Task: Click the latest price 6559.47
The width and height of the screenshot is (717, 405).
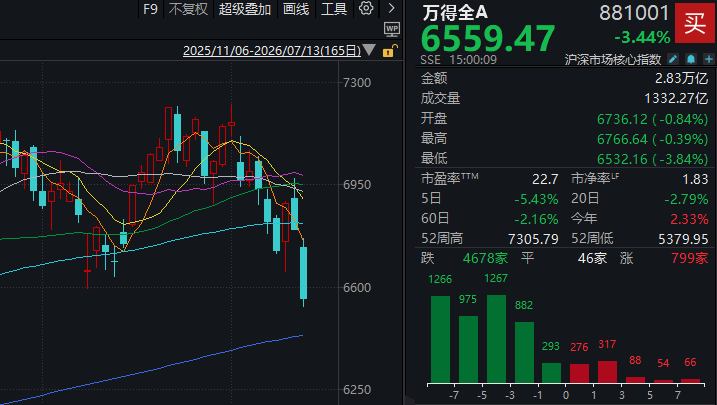Action: tap(487, 38)
